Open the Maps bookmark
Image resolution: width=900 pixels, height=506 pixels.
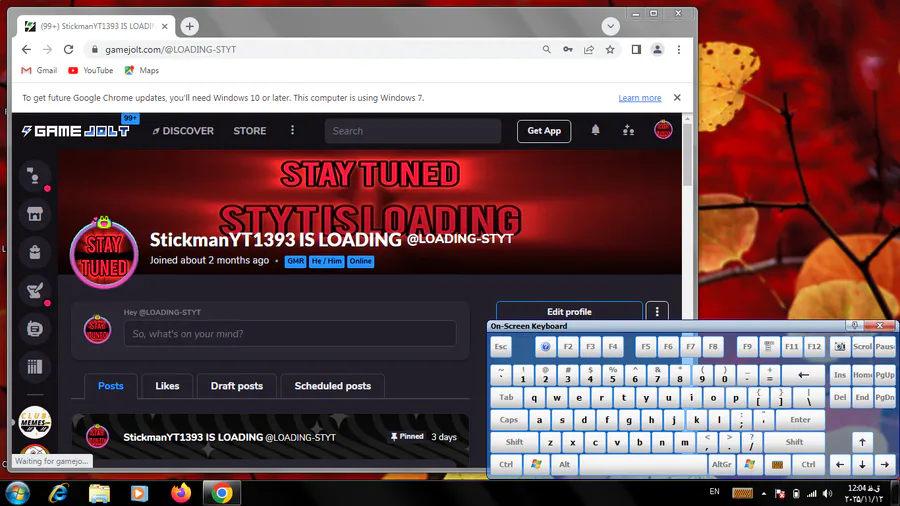[142, 70]
